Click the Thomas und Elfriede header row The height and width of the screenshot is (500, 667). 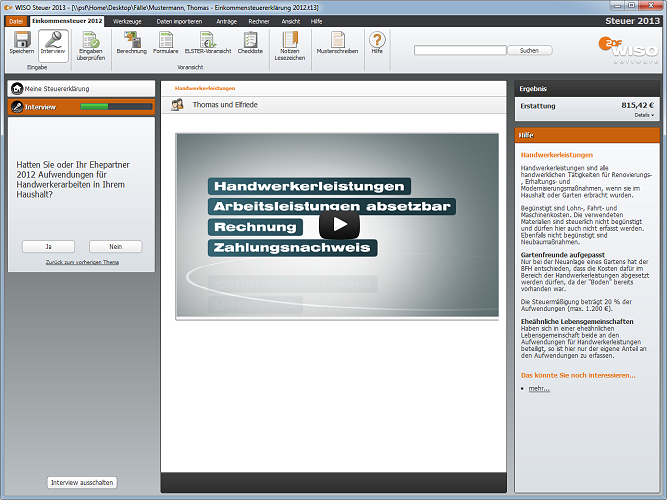[334, 105]
